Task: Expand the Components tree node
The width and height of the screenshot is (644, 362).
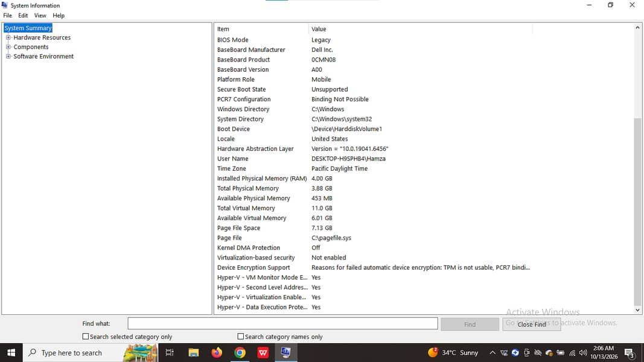Action: [x=8, y=47]
